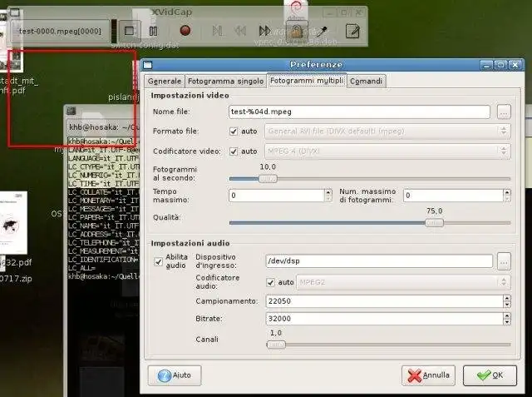Toggle the Abilita audio checkbox
This screenshot has width=532, height=397.
(158, 262)
